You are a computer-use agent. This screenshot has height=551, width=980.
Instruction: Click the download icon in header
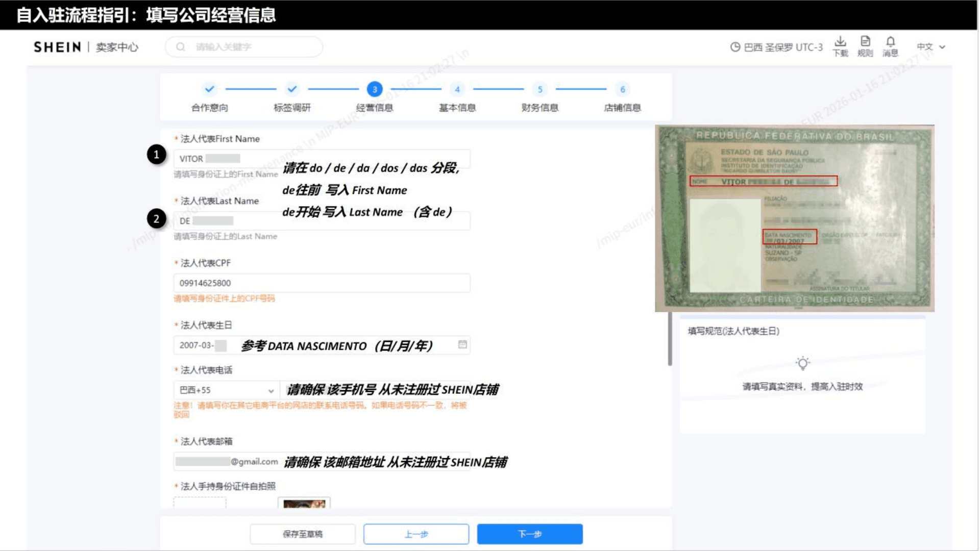(x=840, y=41)
